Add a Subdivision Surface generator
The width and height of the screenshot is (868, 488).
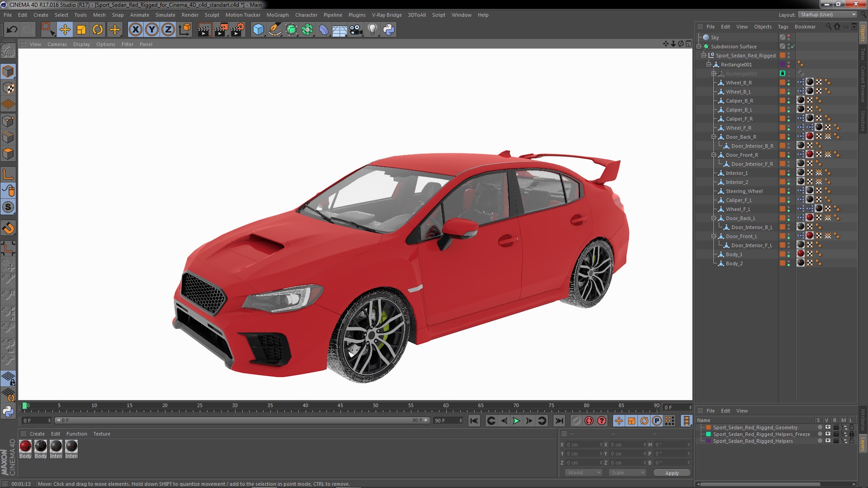(x=291, y=30)
